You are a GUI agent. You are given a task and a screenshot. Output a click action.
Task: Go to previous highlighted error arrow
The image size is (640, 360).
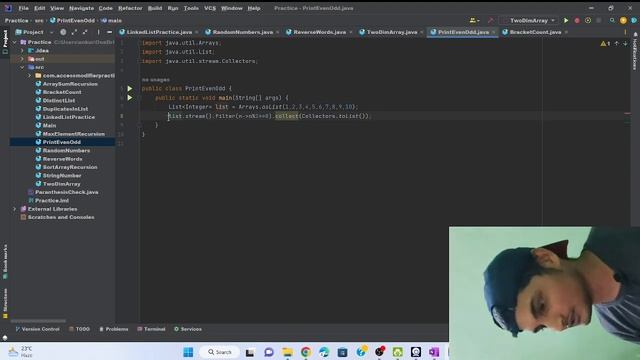(x=616, y=43)
